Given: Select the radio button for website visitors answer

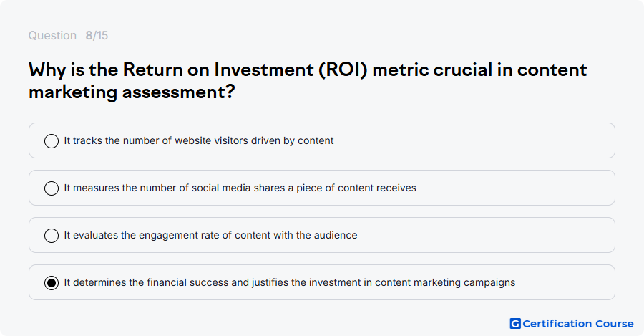Looking at the screenshot, I should [x=52, y=141].
